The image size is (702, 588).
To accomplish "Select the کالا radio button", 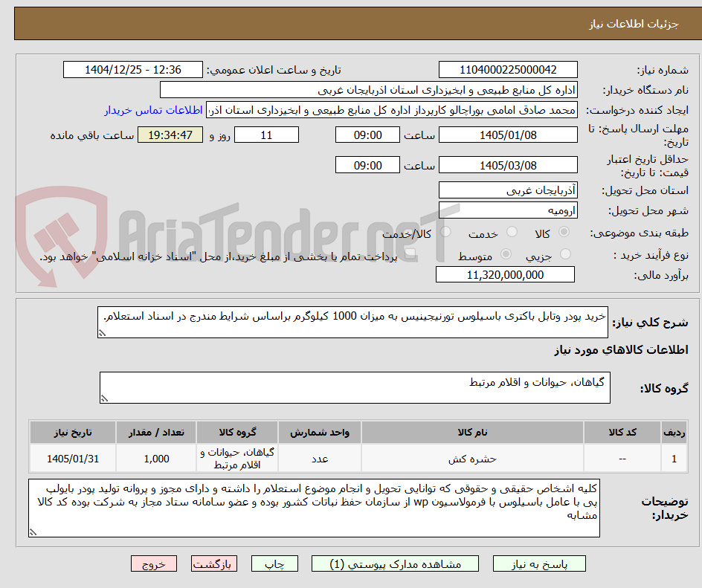I will (x=564, y=232).
